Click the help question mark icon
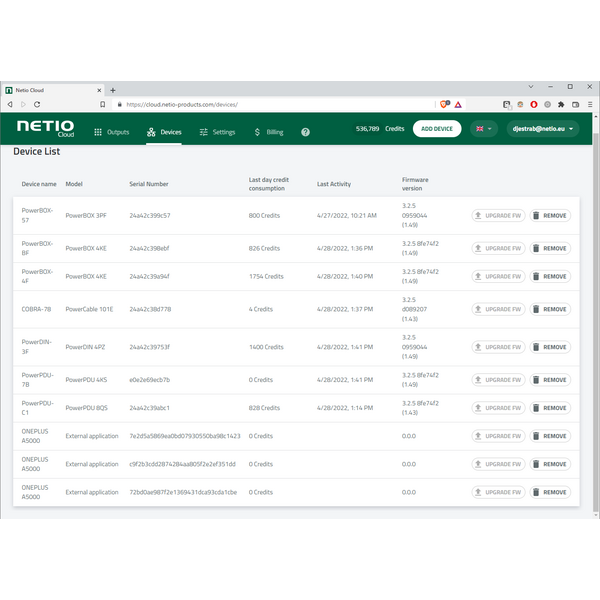The height and width of the screenshot is (600, 600). coord(305,132)
